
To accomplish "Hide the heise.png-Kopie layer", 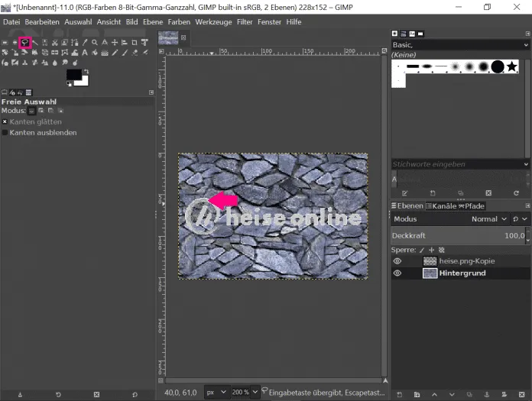I will point(397,261).
